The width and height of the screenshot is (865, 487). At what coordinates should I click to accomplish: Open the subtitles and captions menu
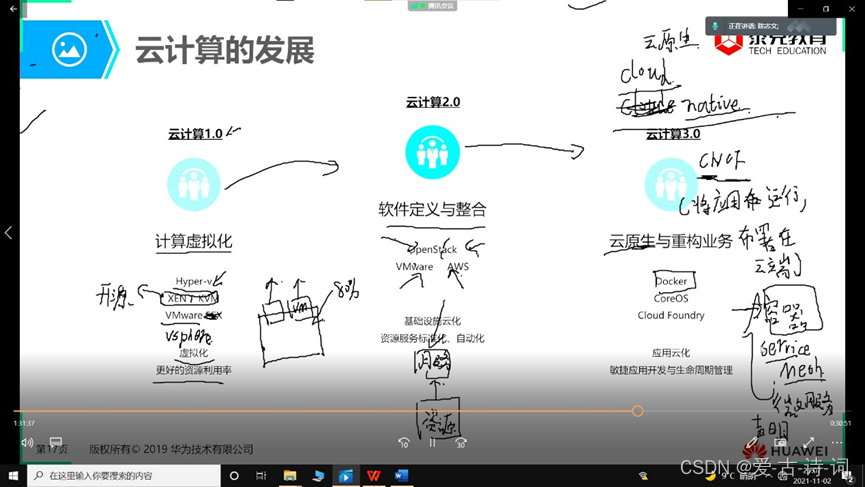coord(56,442)
